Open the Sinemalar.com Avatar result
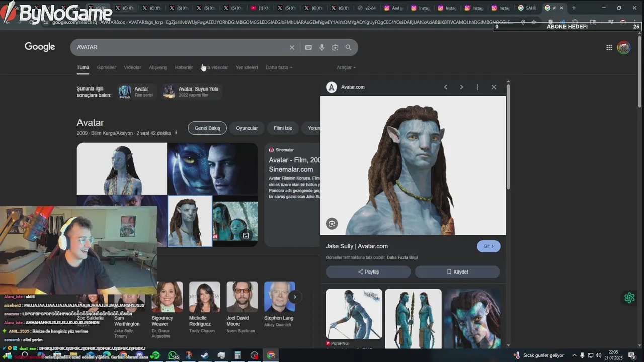Screen dimensions: 644x362 tap(295, 164)
